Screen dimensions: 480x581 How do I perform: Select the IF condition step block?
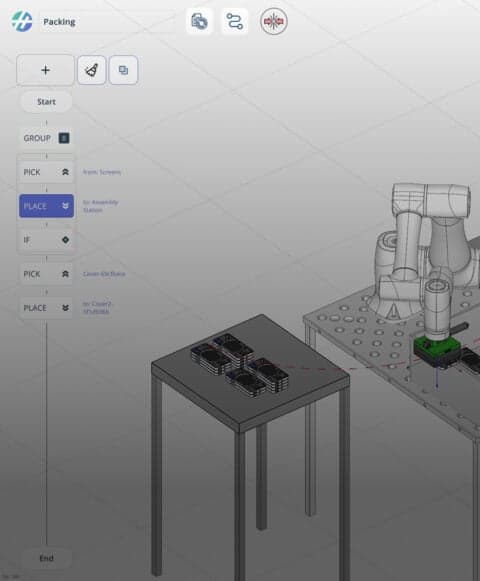[x=46, y=240]
